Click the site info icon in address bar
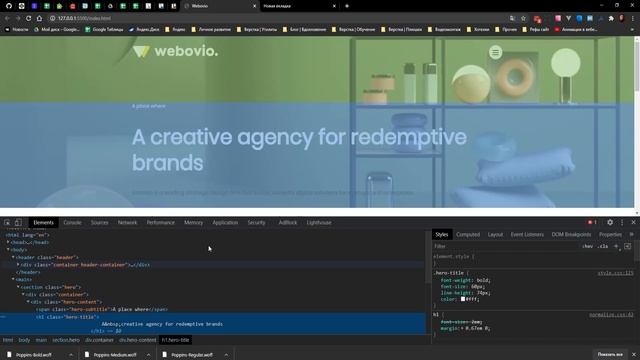The width and height of the screenshot is (640, 360). (x=52, y=18)
